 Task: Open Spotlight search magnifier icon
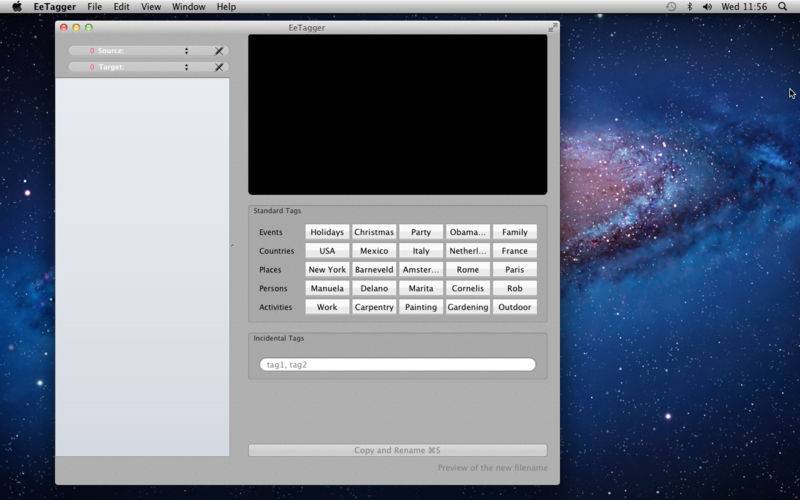pos(782,7)
